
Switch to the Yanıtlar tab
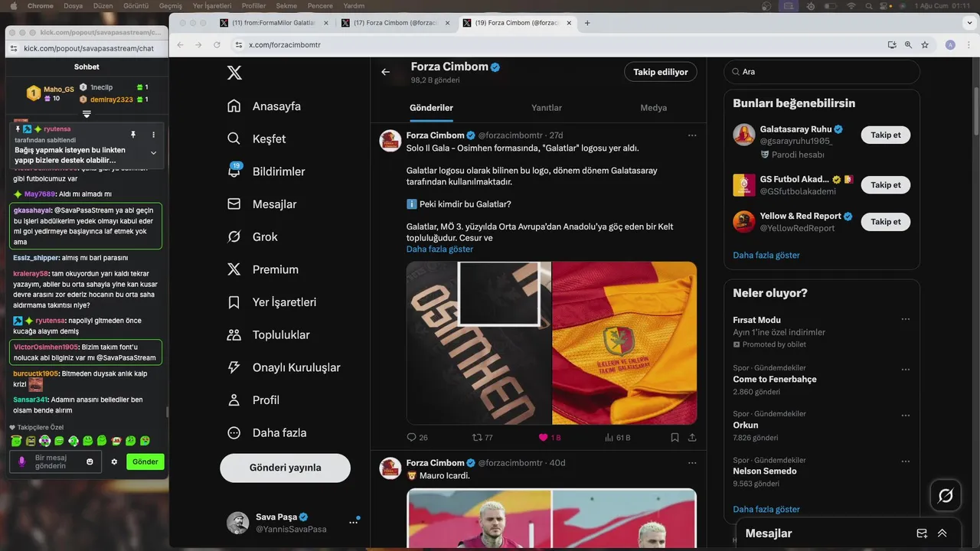[547, 108]
